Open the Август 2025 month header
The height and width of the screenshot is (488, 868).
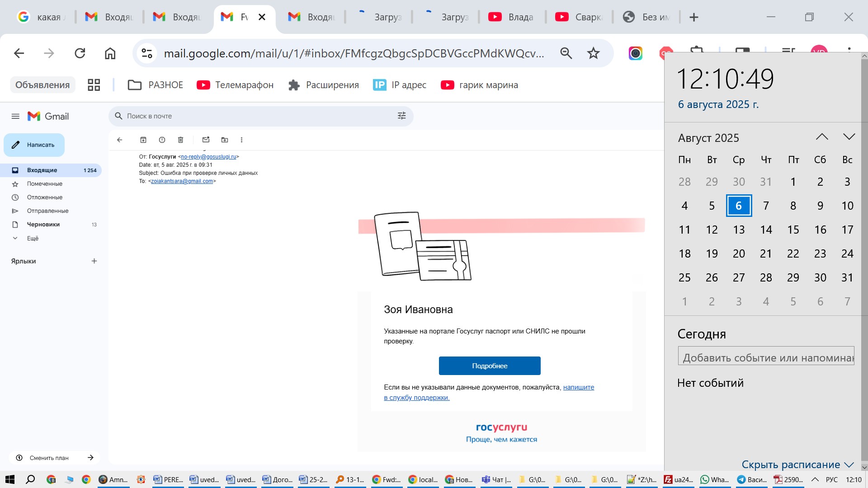click(x=708, y=138)
